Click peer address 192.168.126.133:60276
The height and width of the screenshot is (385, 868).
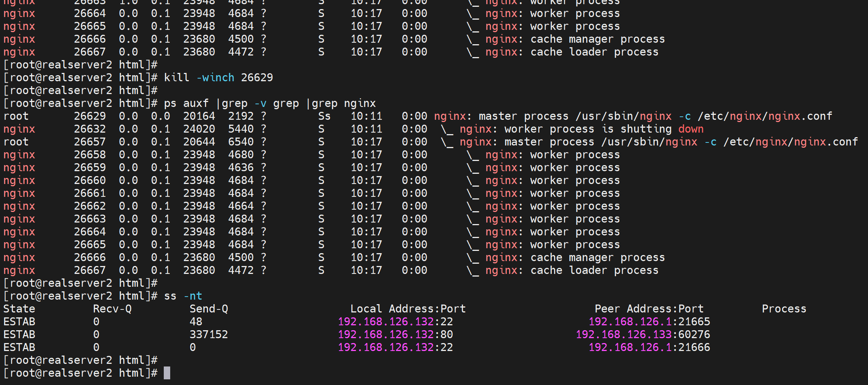[x=643, y=334]
